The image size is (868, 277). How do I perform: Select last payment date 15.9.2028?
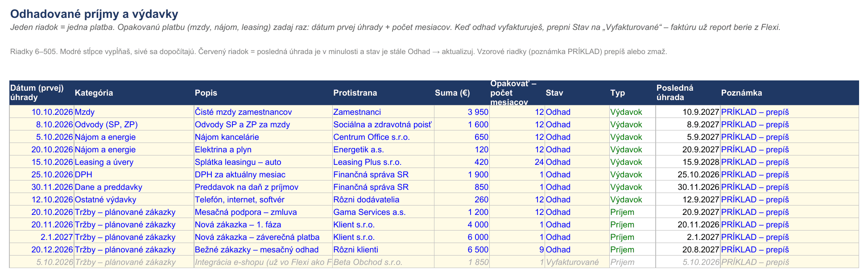coord(688,162)
